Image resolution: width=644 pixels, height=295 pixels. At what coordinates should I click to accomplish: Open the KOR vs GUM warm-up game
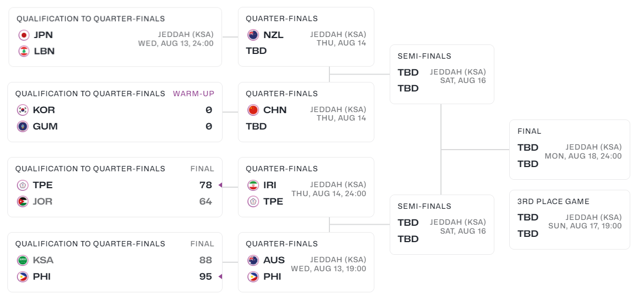[x=115, y=112]
